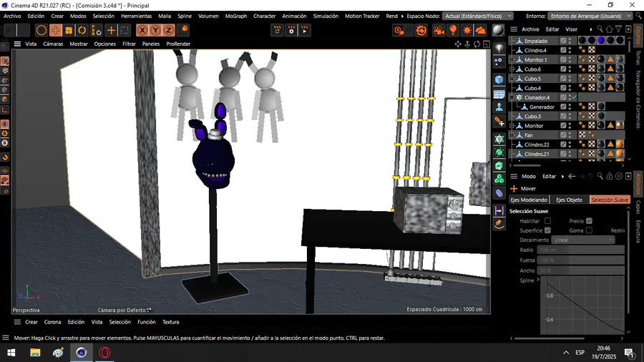The height and width of the screenshot is (362, 644).
Task: Click the viewport pan arrows icon
Action: tap(457, 44)
